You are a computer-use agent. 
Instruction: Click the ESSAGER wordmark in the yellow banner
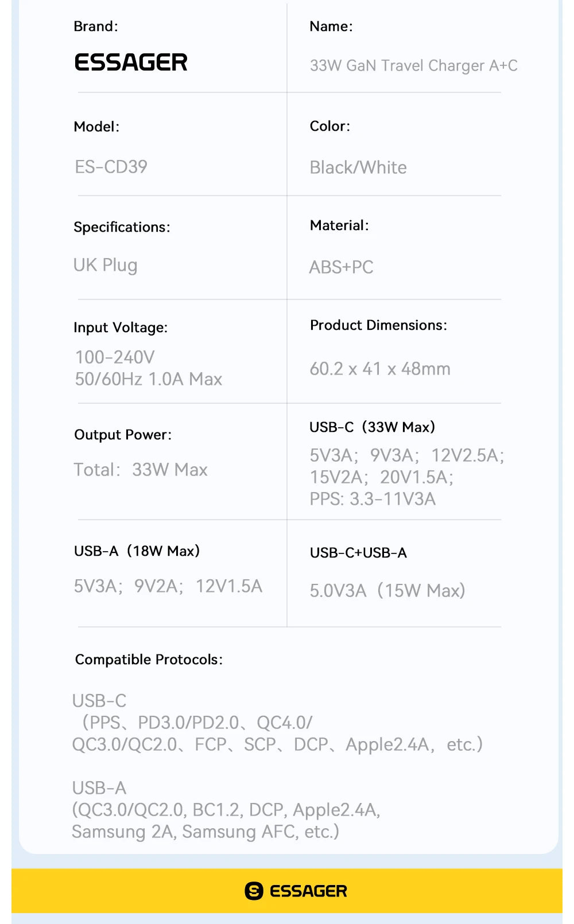click(x=308, y=891)
